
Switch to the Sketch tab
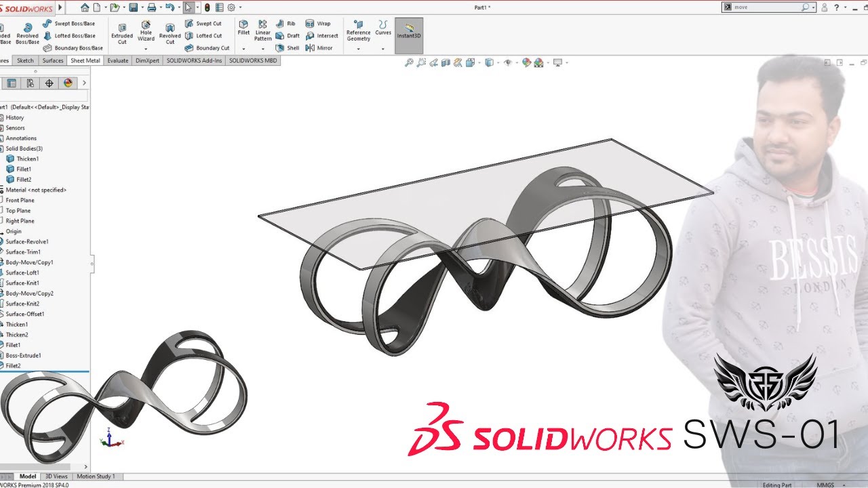(25, 60)
